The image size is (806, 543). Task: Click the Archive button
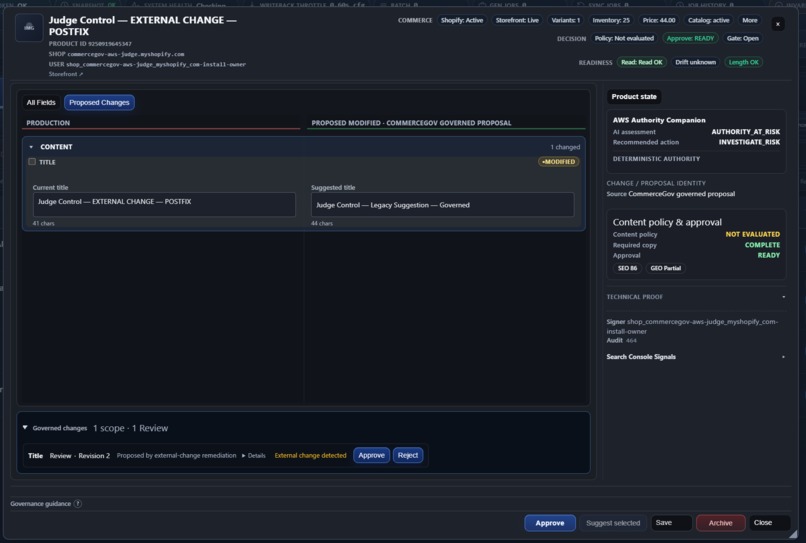click(720, 523)
